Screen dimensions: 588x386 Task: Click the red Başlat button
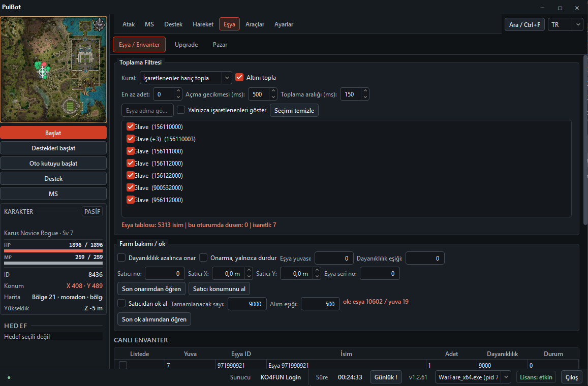pos(53,133)
